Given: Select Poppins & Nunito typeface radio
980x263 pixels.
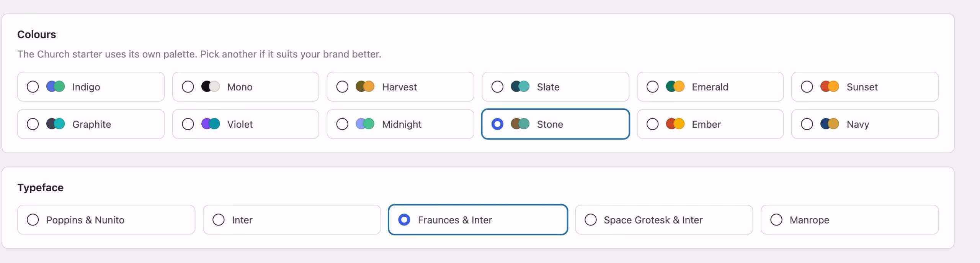Looking at the screenshot, I should click(33, 220).
